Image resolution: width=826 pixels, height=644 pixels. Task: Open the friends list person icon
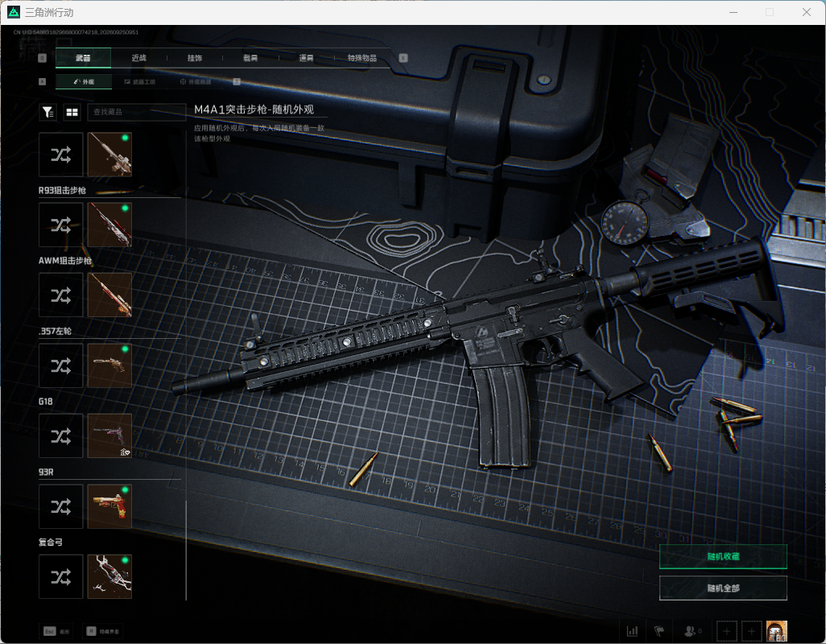(x=692, y=631)
